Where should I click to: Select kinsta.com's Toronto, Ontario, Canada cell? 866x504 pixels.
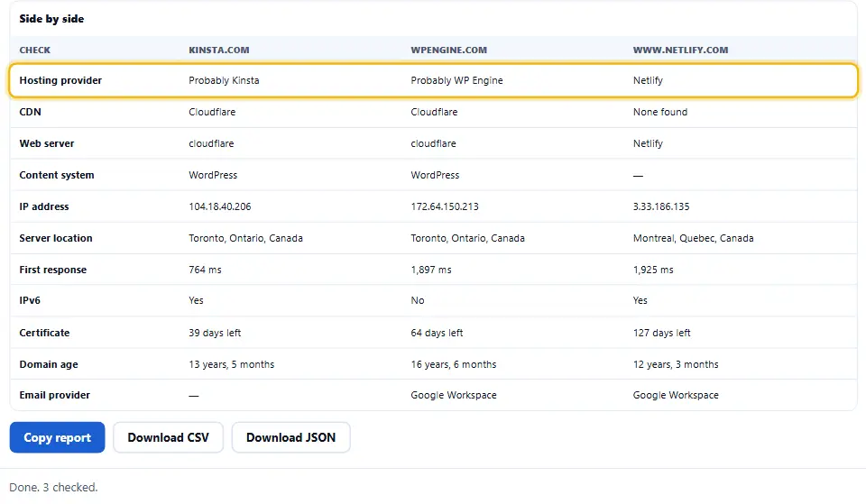click(x=245, y=238)
